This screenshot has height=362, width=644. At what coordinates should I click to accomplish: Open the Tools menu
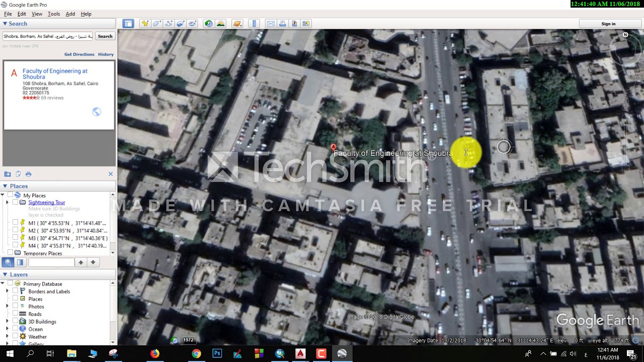[x=54, y=14]
